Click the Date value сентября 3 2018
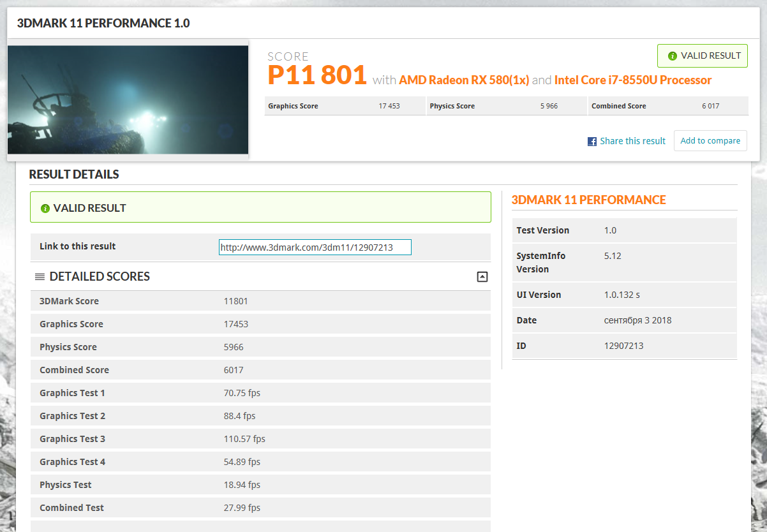767x532 pixels. coord(637,320)
